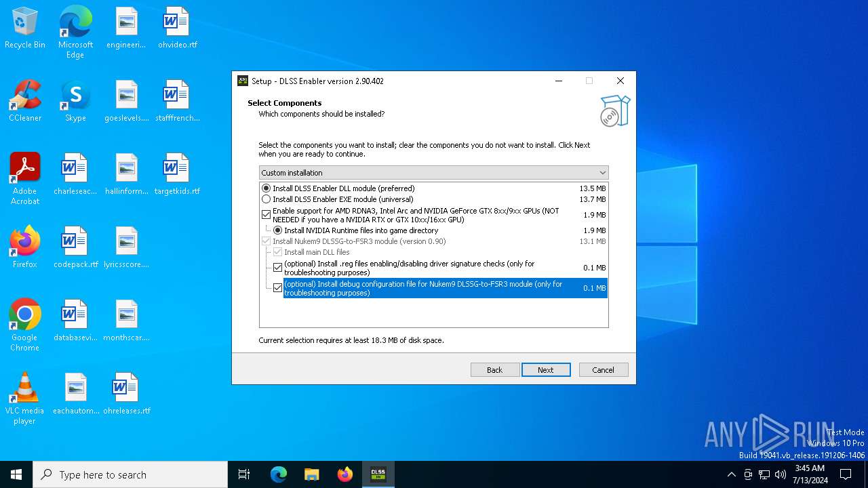Open the notification center icon
The height and width of the screenshot is (488, 868).
point(846,474)
